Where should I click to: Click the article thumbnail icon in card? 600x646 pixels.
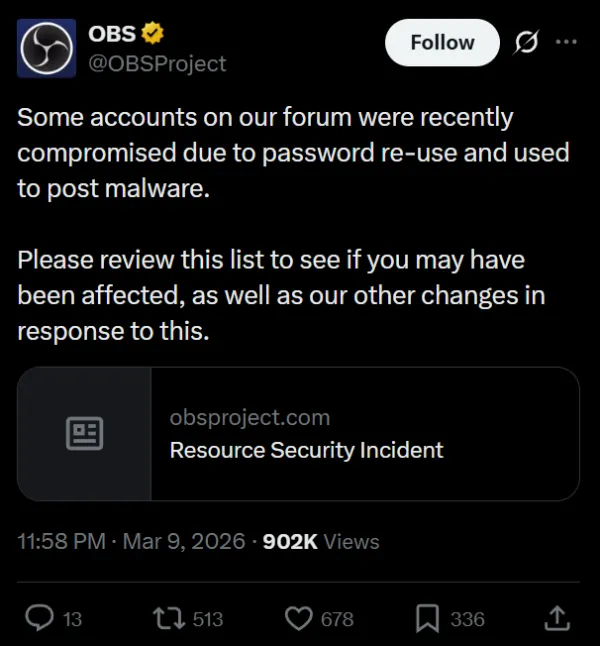click(x=85, y=433)
